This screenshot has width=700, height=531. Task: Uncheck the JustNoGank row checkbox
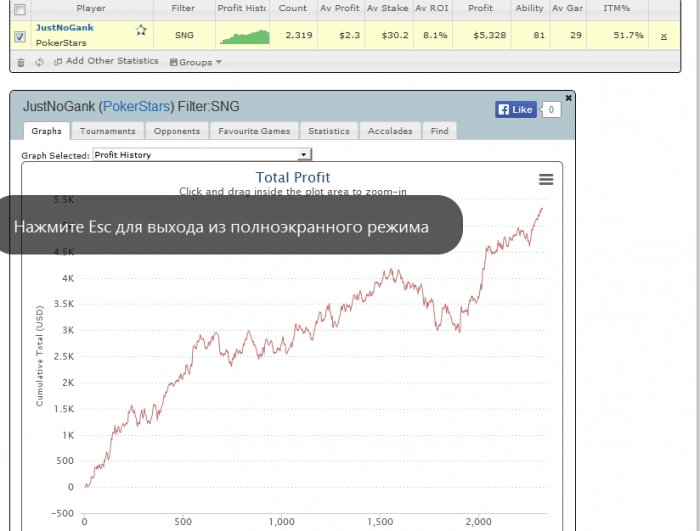[20, 37]
